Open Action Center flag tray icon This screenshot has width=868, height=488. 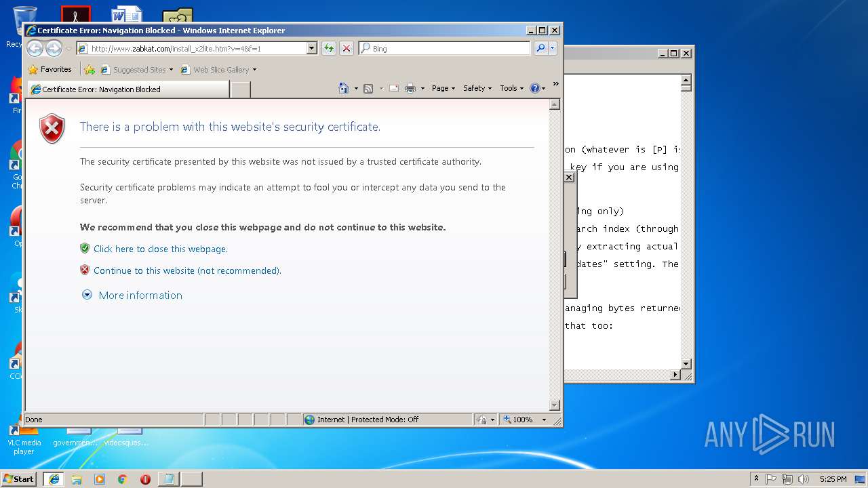click(772, 479)
